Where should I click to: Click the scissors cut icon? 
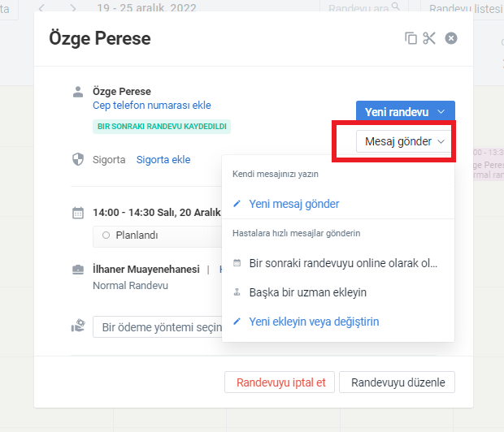coord(429,38)
